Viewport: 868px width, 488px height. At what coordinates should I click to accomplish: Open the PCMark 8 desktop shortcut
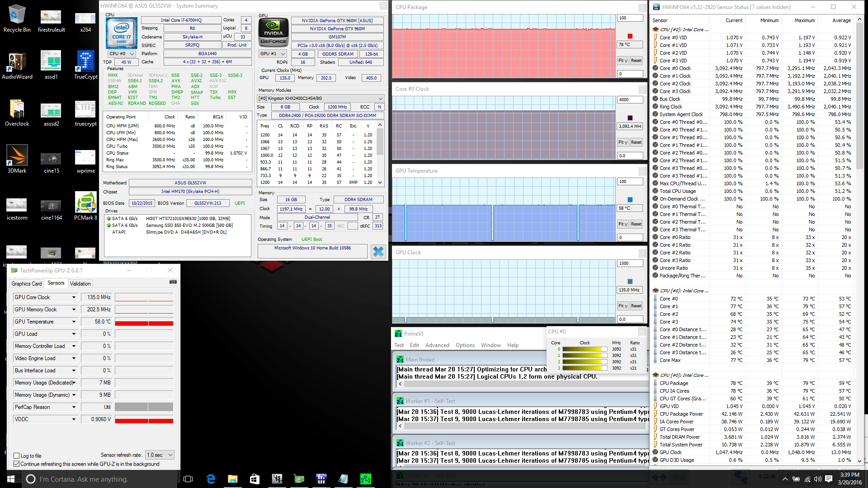[x=86, y=206]
